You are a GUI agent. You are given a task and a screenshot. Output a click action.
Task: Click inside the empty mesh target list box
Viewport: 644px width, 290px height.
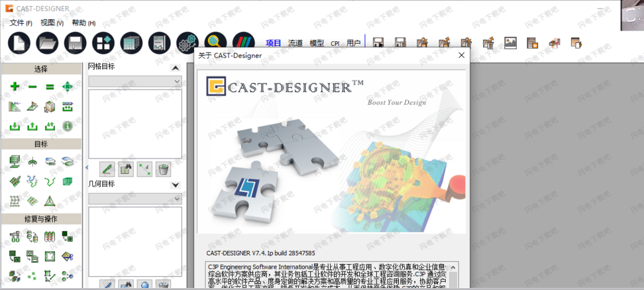point(135,124)
